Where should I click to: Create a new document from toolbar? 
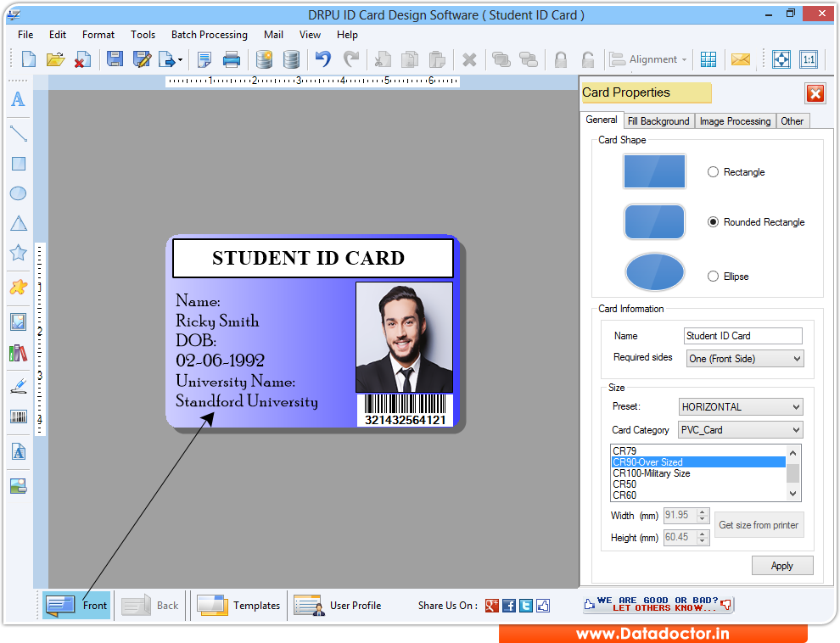point(28,59)
